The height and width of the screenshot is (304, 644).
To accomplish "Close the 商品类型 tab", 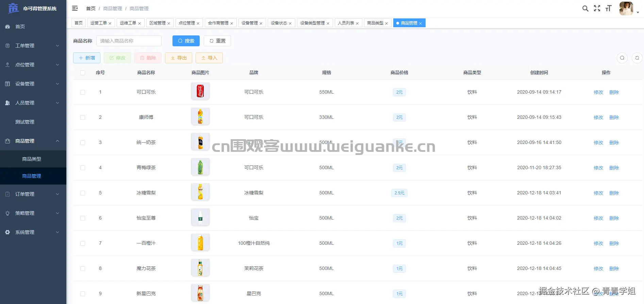I will (x=386, y=23).
